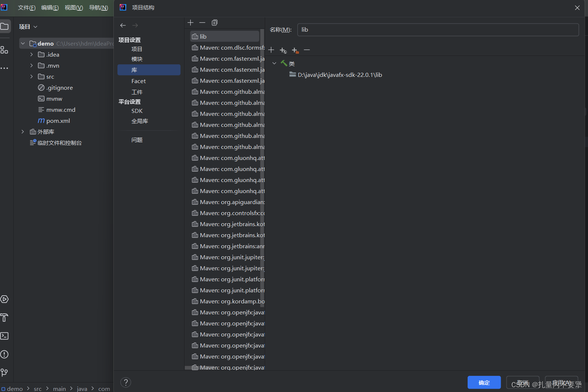Open the Structure tool window icon

tap(4, 50)
